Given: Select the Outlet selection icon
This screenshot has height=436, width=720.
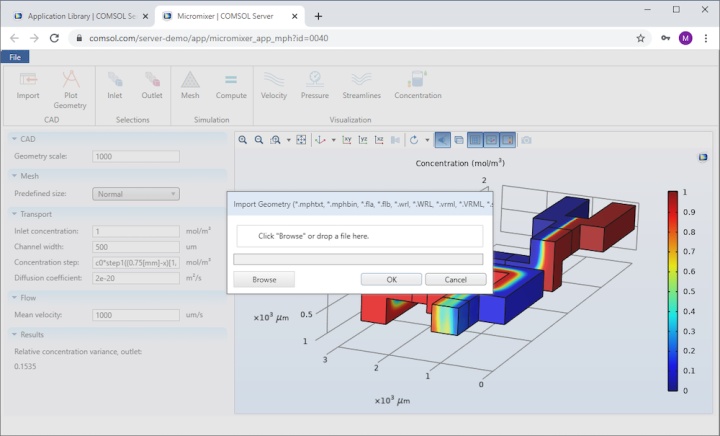Looking at the screenshot, I should click(x=152, y=79).
